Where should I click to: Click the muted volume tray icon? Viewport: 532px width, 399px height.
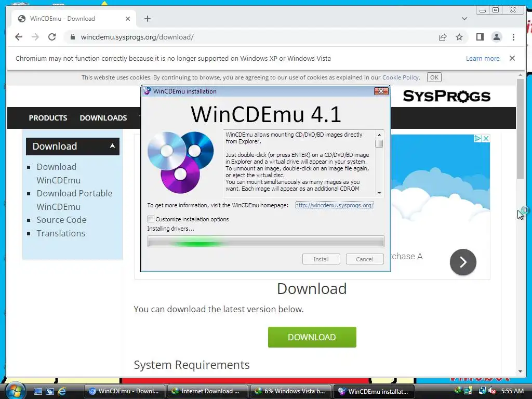pyautogui.click(x=491, y=391)
